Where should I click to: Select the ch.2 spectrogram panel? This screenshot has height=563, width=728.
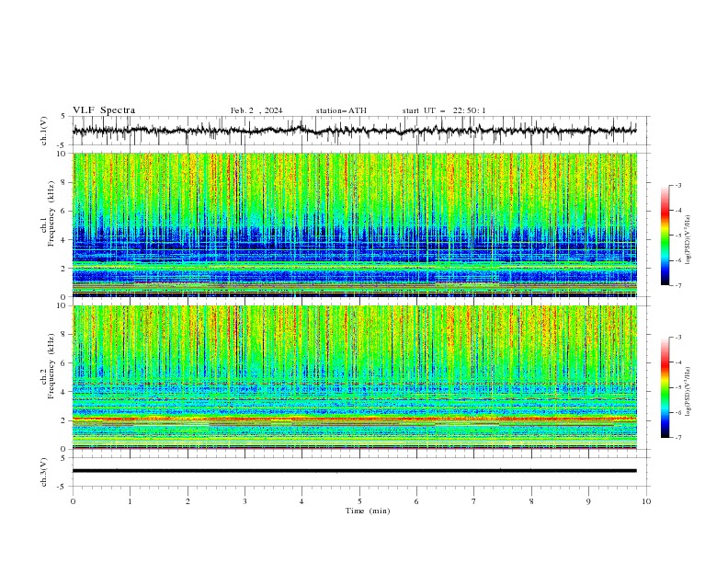355,377
